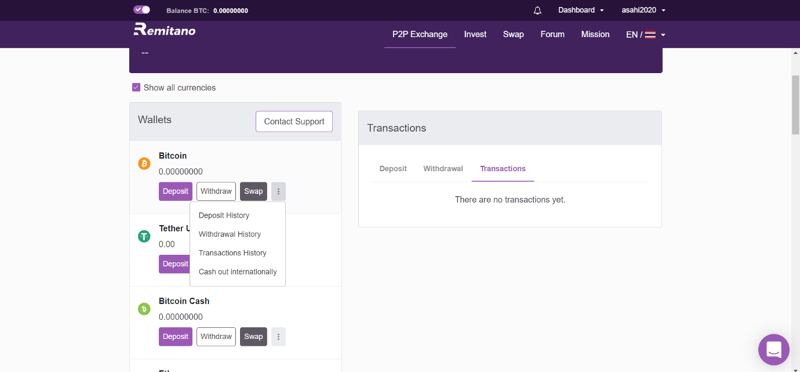Image resolution: width=800 pixels, height=372 pixels.
Task: Open the notifications bell
Action: coord(537,10)
